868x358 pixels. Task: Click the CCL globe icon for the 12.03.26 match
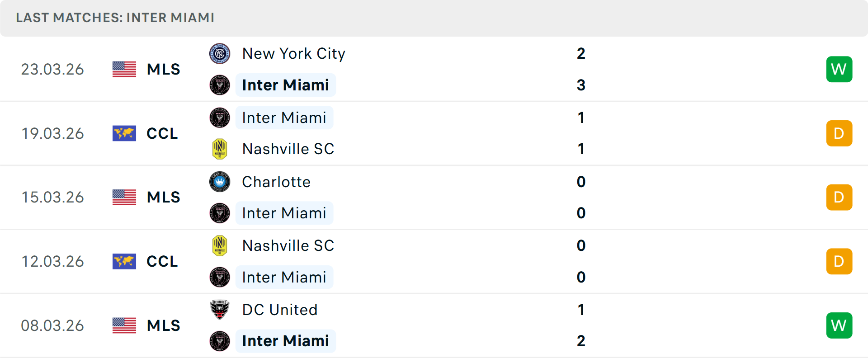pyautogui.click(x=124, y=261)
